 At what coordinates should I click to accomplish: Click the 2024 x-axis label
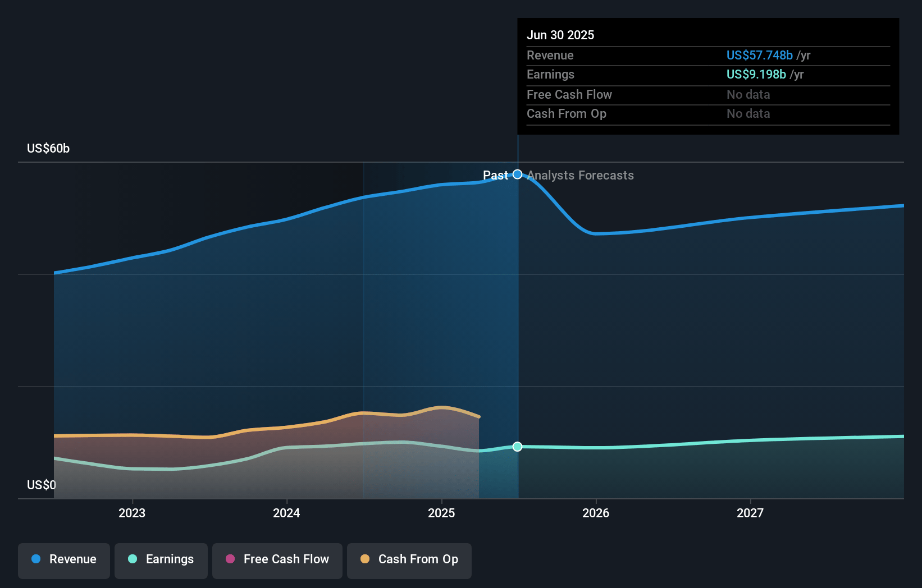click(286, 513)
